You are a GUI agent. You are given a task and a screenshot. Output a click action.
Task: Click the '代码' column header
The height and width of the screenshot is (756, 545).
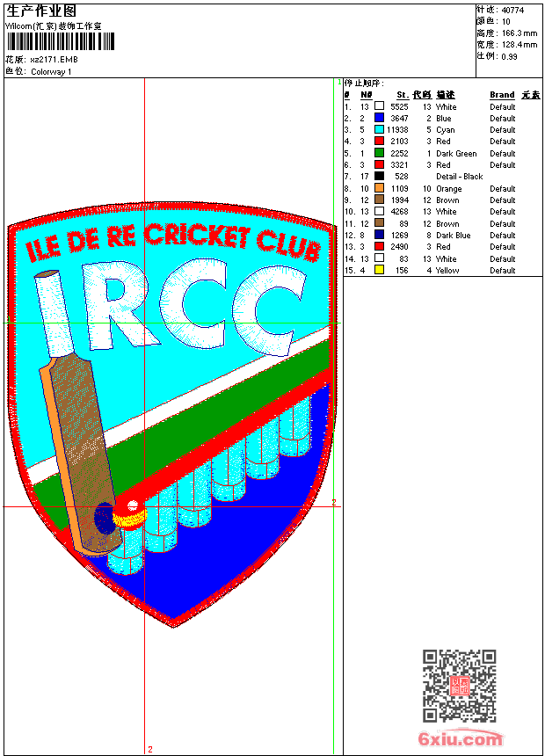pyautogui.click(x=422, y=95)
